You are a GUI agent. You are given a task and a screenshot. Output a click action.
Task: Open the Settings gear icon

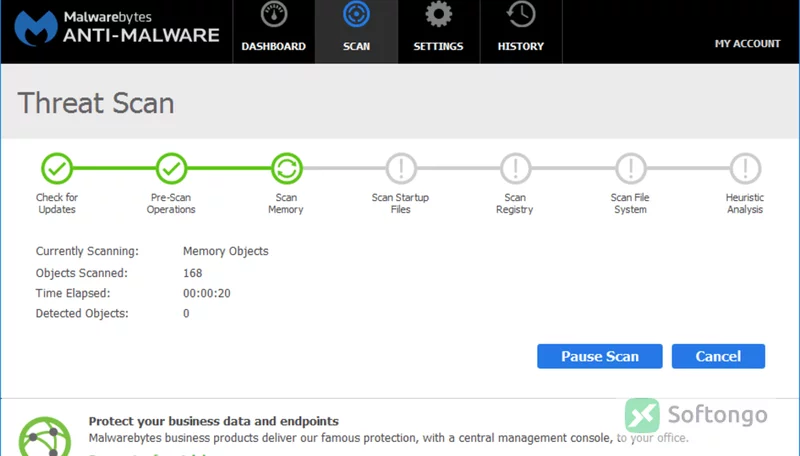(x=438, y=14)
